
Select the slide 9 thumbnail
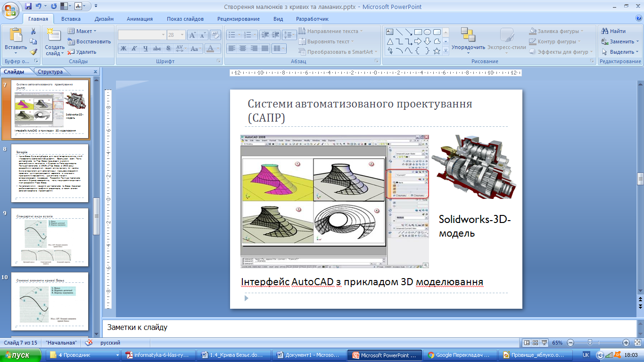tap(50, 237)
